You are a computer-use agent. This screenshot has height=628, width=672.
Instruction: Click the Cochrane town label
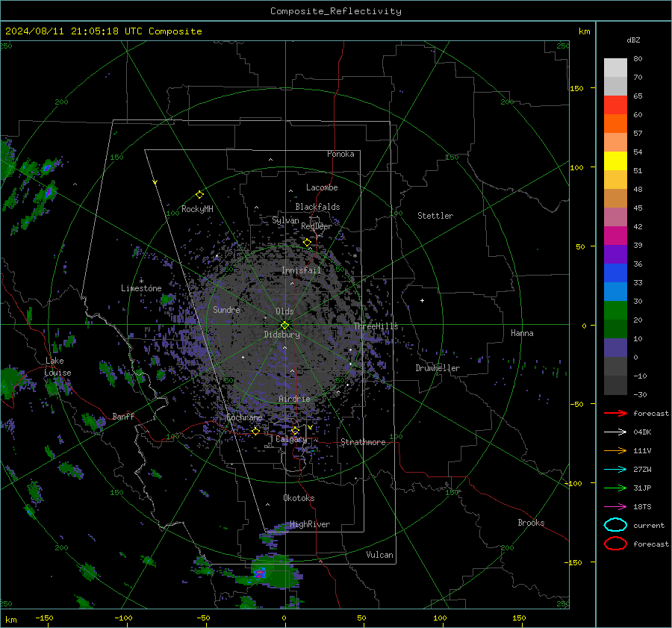(244, 417)
